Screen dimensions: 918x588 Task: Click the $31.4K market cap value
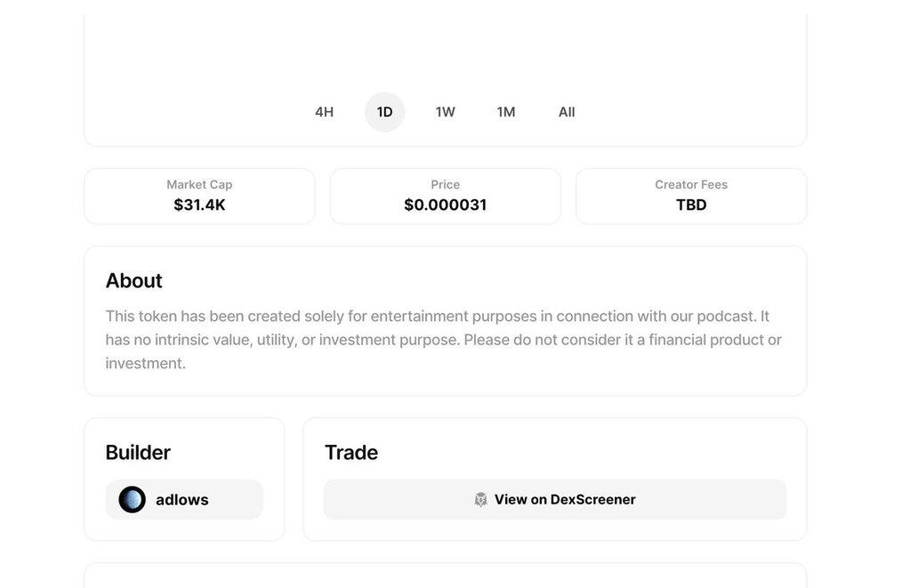(x=199, y=205)
